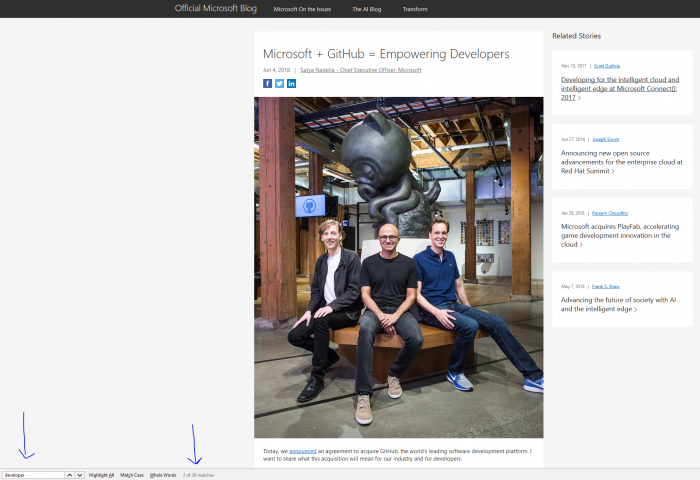
Task: Share the article on Facebook
Action: (267, 83)
